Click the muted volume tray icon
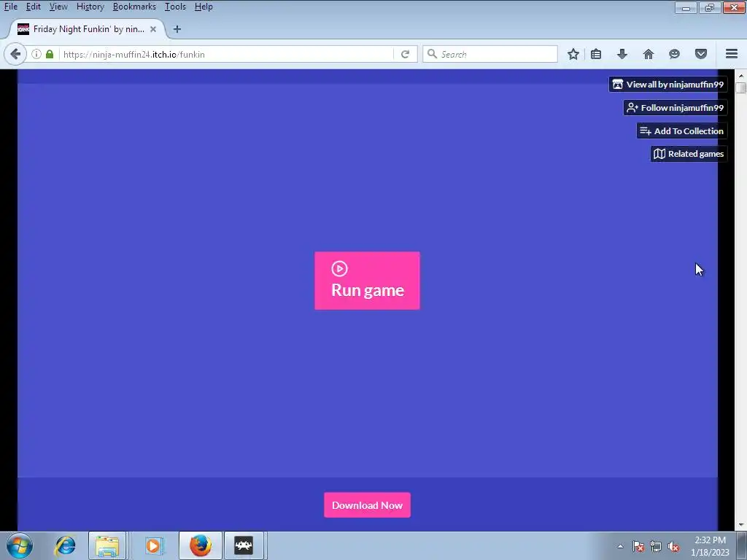The width and height of the screenshot is (747, 560). pos(673,546)
